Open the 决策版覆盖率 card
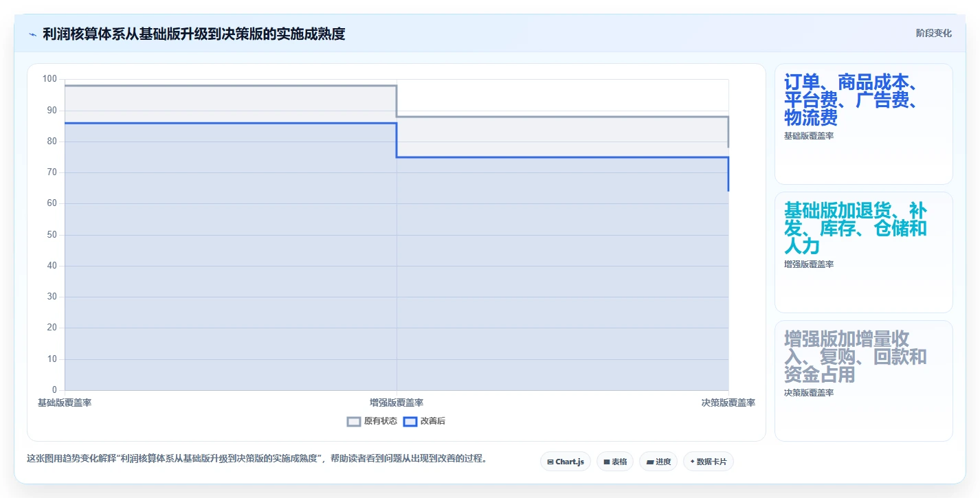 [864, 381]
